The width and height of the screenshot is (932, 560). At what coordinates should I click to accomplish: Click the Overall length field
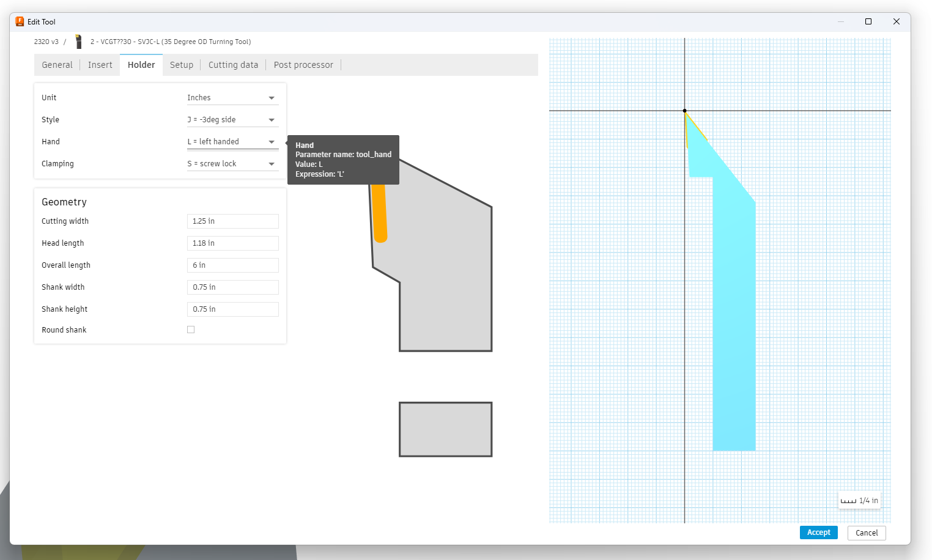[232, 265]
